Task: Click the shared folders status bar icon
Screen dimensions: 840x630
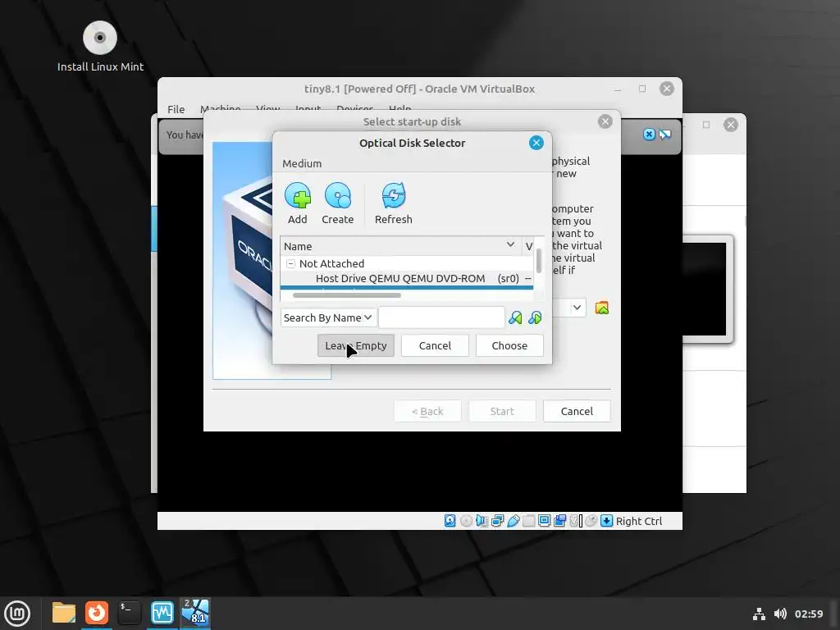Action: coord(529,521)
